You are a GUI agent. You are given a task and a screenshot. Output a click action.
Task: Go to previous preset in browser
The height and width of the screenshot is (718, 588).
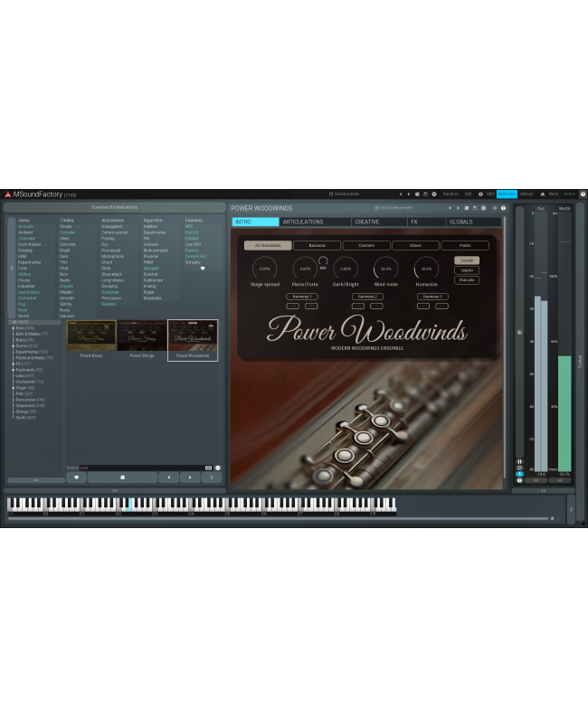pos(169,477)
